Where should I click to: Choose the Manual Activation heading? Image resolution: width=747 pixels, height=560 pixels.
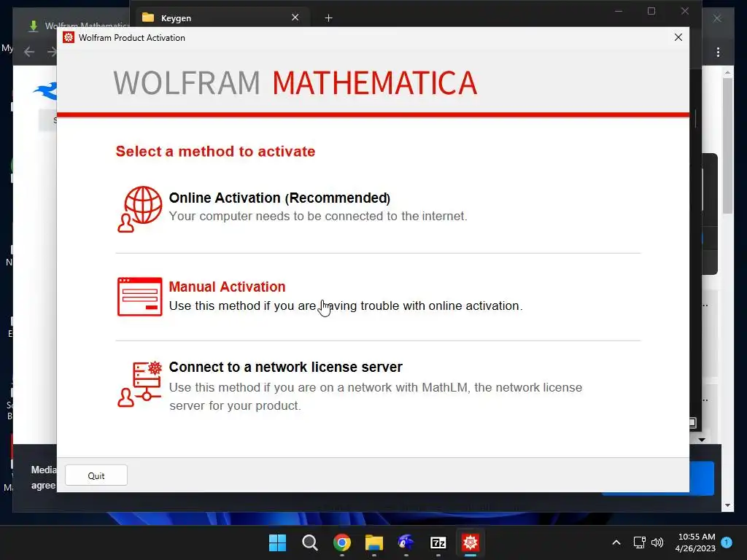click(x=228, y=287)
